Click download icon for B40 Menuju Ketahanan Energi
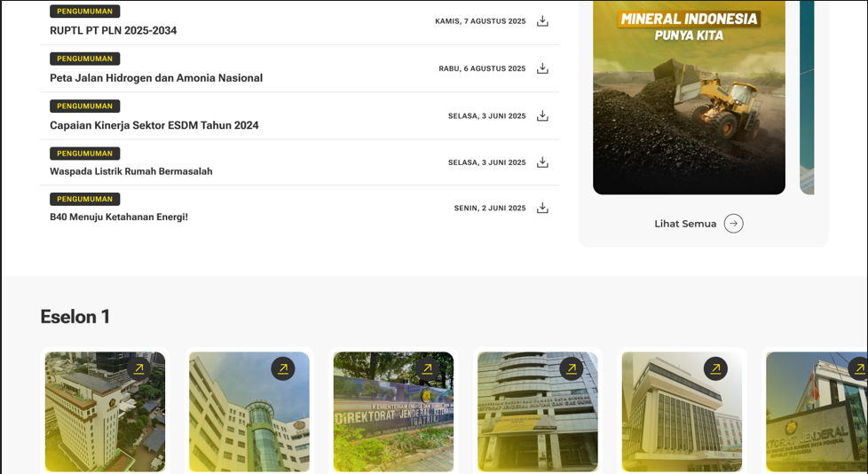The height and width of the screenshot is (474, 868). coord(542,209)
